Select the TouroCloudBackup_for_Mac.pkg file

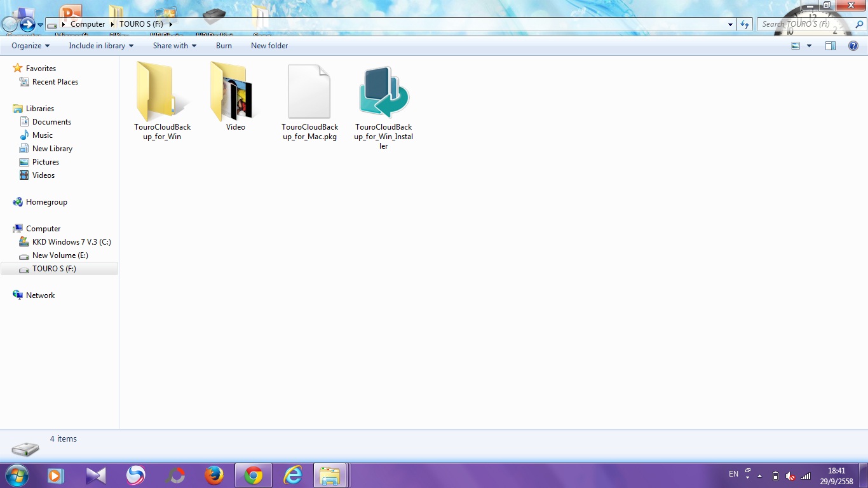[309, 102]
